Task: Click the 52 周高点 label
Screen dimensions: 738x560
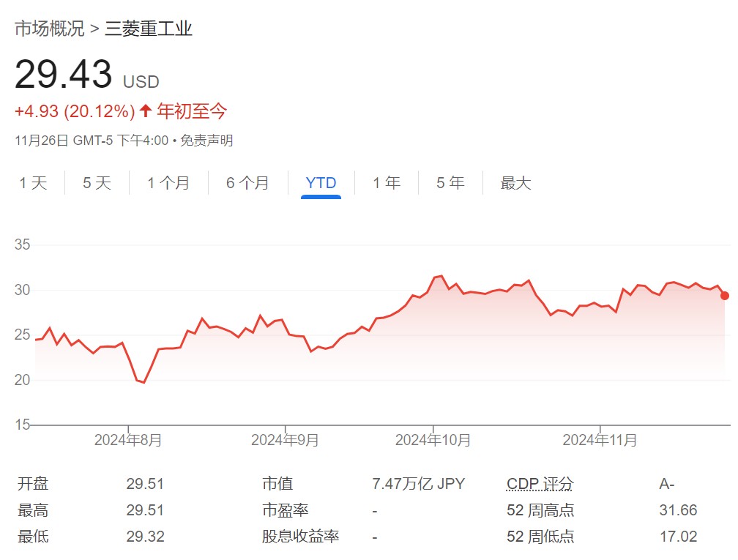Action: coord(540,510)
